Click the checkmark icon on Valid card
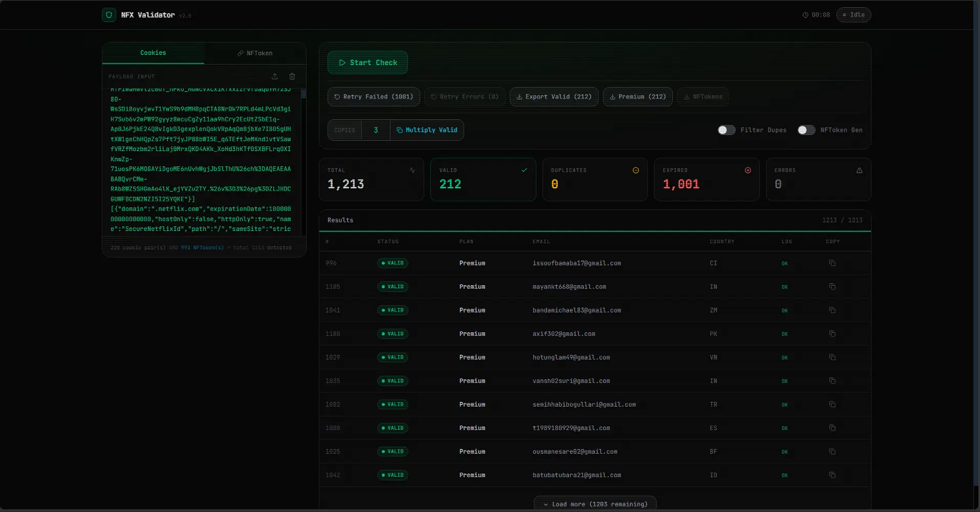The width and height of the screenshot is (980, 512). pyautogui.click(x=524, y=170)
